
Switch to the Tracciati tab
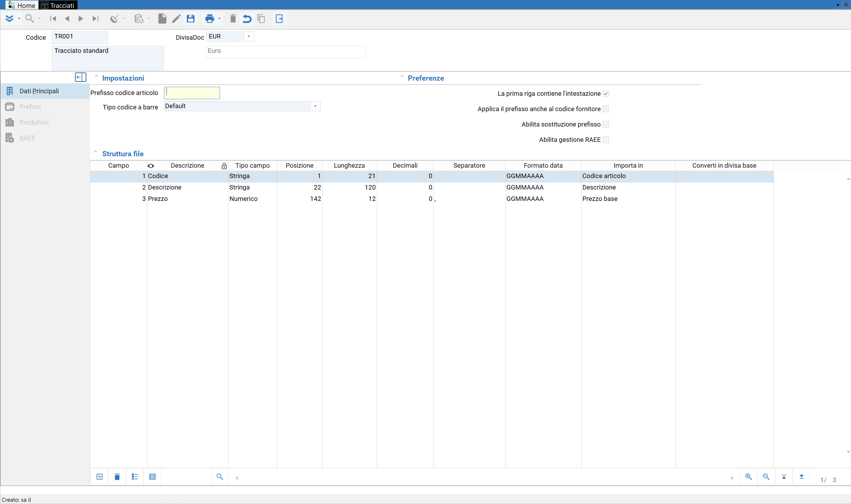[58, 5]
